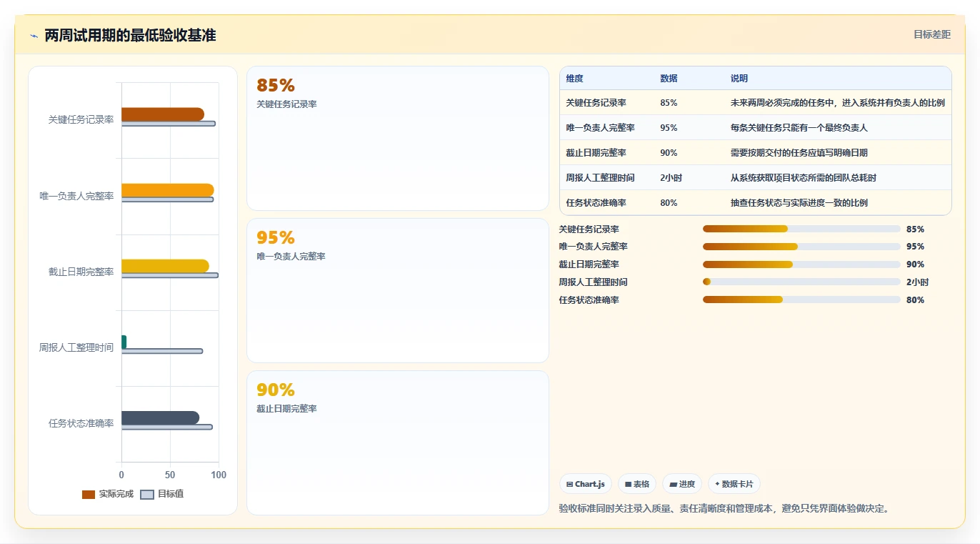980x544 pixels.
Task: Click the 任务状态准确率 chart axis label
Action: coord(81,423)
